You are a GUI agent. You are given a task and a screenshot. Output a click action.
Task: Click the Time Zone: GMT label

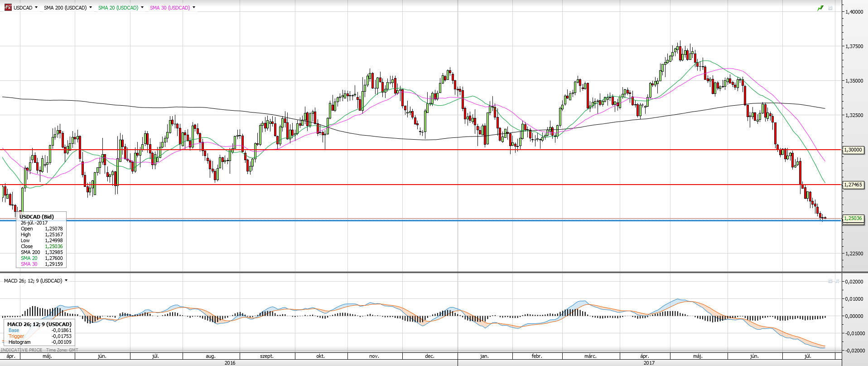(x=62, y=350)
